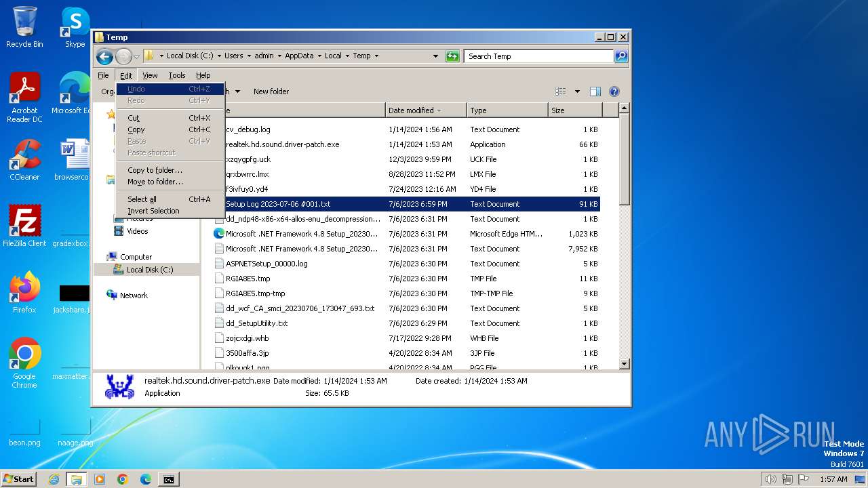Open the Firefox desktop shortcut
The width and height of the screenshot is (868, 488).
coord(24,293)
